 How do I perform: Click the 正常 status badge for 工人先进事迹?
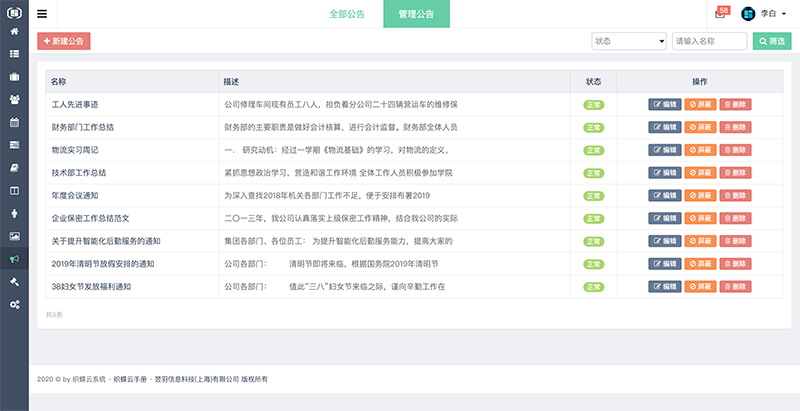click(x=593, y=105)
